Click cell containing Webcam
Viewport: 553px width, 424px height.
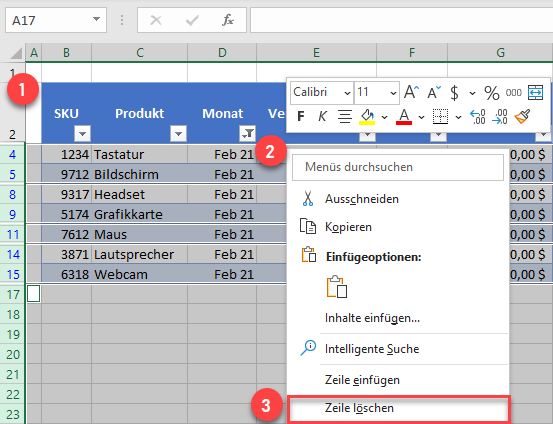[x=139, y=274]
